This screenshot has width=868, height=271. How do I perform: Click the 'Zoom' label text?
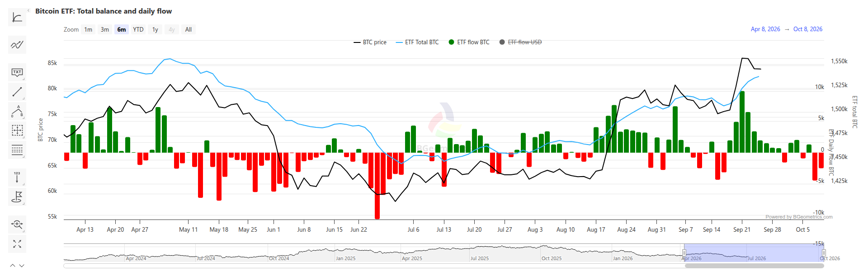click(x=71, y=29)
